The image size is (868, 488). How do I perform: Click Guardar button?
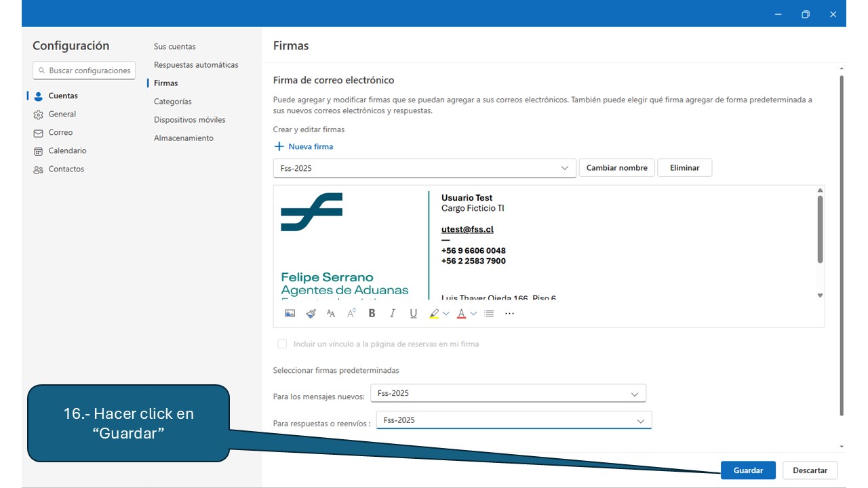tap(748, 470)
